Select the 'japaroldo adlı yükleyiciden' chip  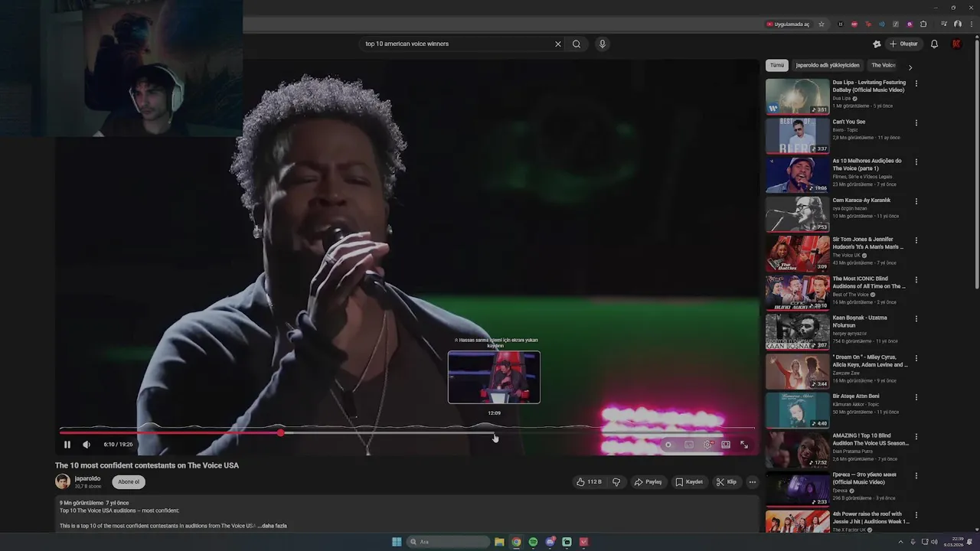click(828, 65)
